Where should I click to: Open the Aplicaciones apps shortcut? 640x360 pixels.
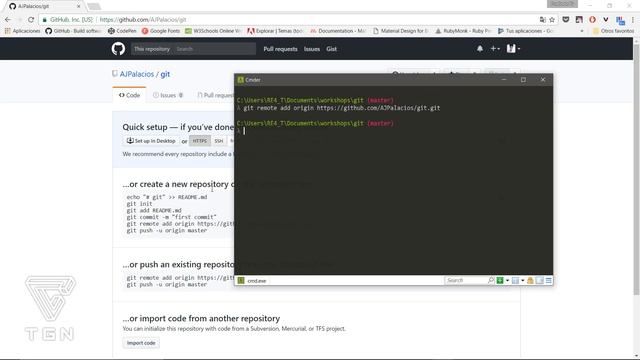pos(22,31)
